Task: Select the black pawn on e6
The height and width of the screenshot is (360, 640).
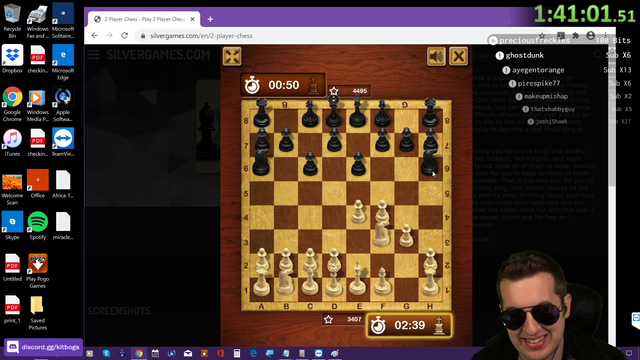Action: point(358,164)
